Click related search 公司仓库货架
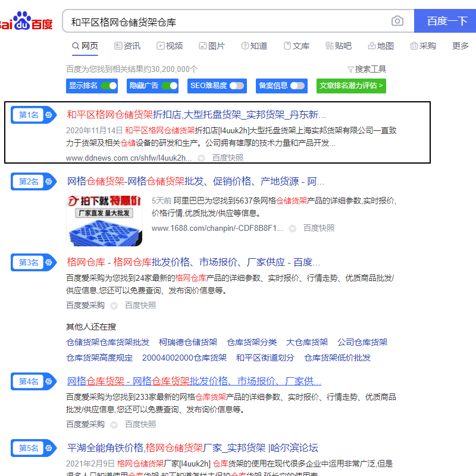The width and height of the screenshot is (476, 476). (x=362, y=343)
